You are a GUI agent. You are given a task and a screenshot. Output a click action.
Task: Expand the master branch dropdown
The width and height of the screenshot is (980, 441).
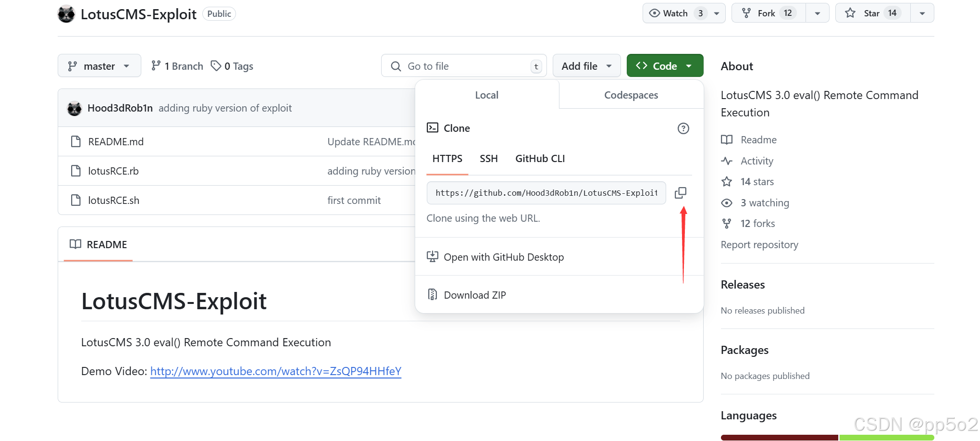click(x=99, y=65)
